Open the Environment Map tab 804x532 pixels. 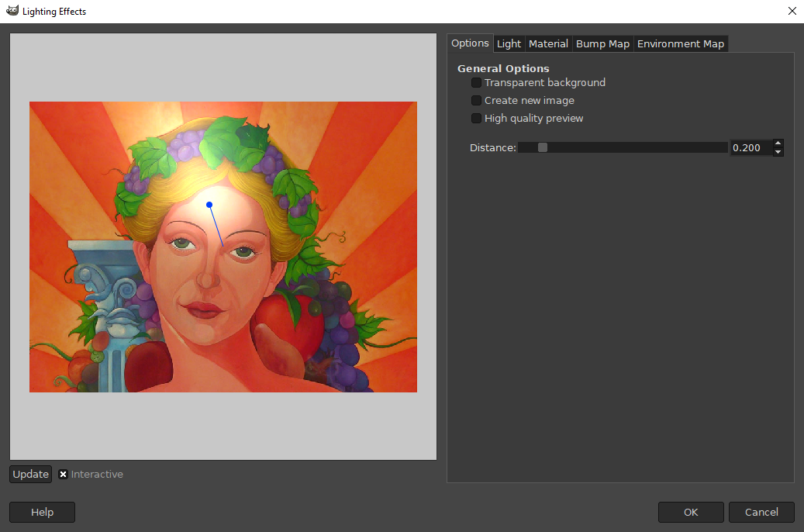click(x=681, y=44)
